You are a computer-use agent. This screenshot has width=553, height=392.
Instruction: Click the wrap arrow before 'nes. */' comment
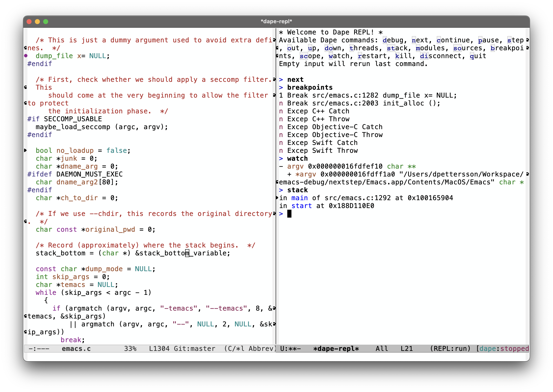tap(26, 48)
